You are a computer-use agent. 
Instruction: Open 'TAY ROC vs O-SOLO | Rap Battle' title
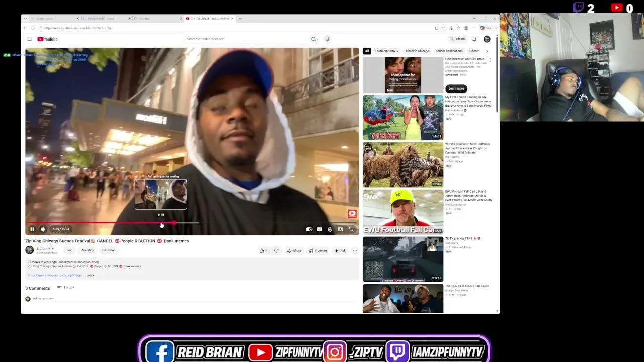(467, 286)
